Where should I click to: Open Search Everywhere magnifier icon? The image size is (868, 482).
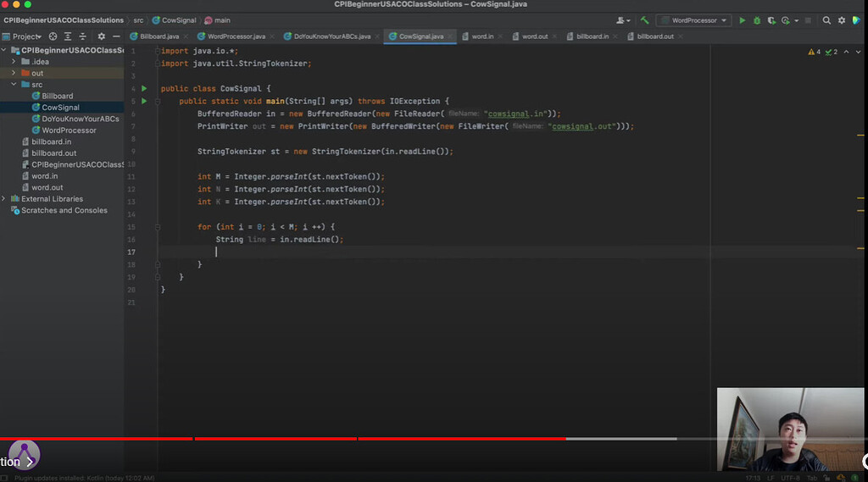(826, 20)
